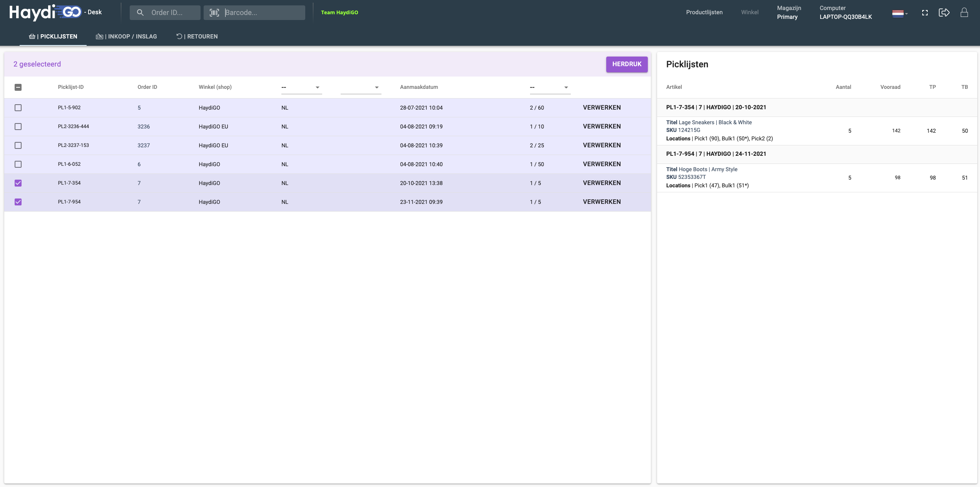Uncheck the box for PL1-7-354
The image size is (980, 487).
click(18, 183)
